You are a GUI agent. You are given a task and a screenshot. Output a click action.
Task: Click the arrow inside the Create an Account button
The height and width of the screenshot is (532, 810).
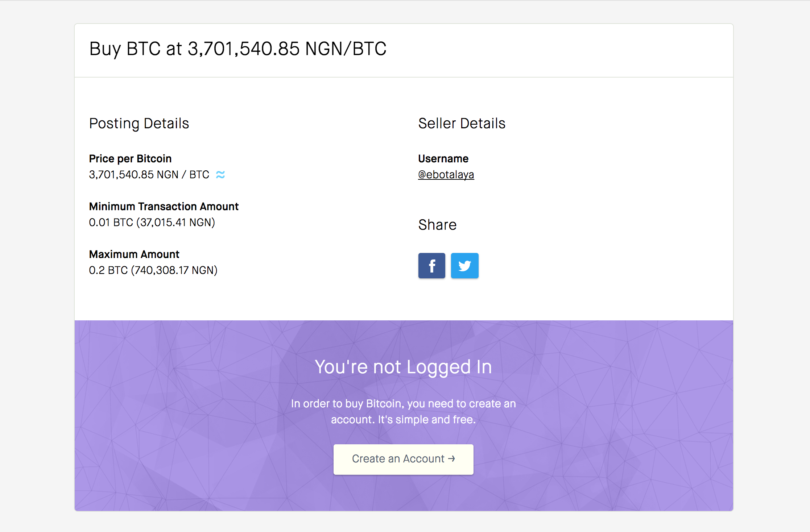pyautogui.click(x=451, y=459)
